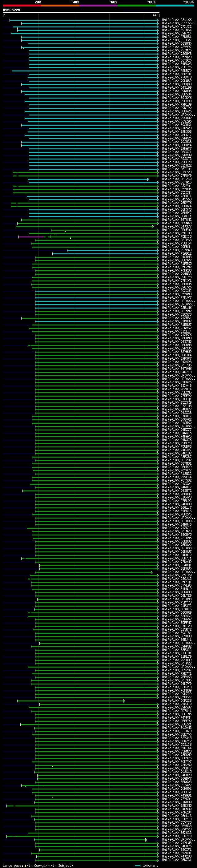Click the cyan alignment bar for A9NR70

[85, 71]
